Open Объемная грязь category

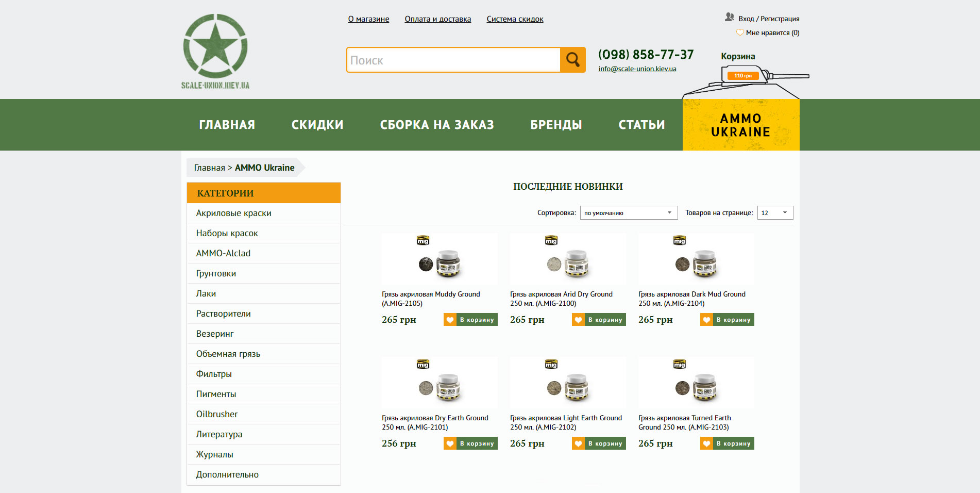pyautogui.click(x=264, y=354)
